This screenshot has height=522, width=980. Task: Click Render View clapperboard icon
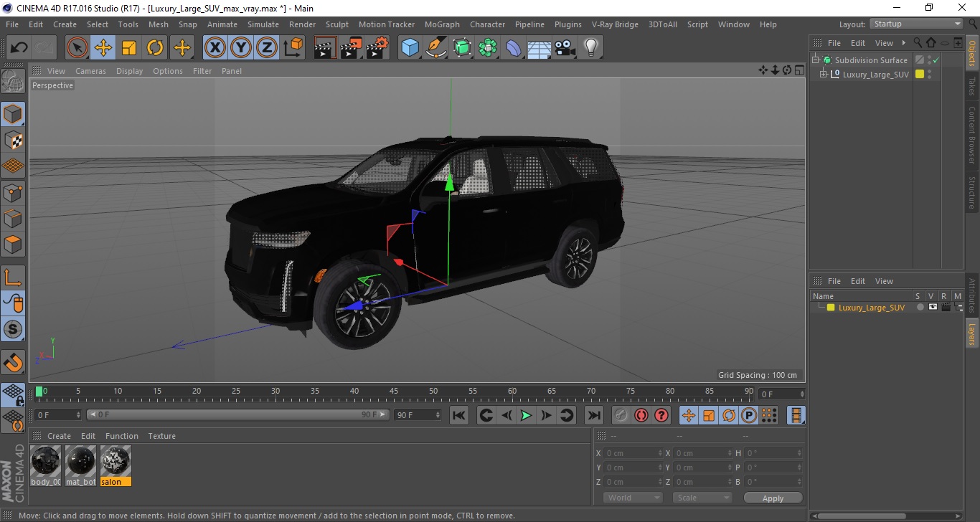(326, 48)
